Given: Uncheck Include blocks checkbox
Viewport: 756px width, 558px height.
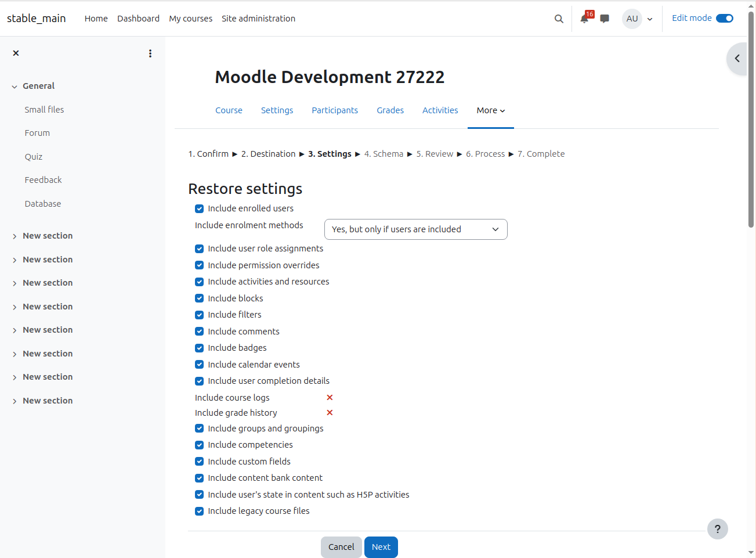Looking at the screenshot, I should (x=199, y=298).
